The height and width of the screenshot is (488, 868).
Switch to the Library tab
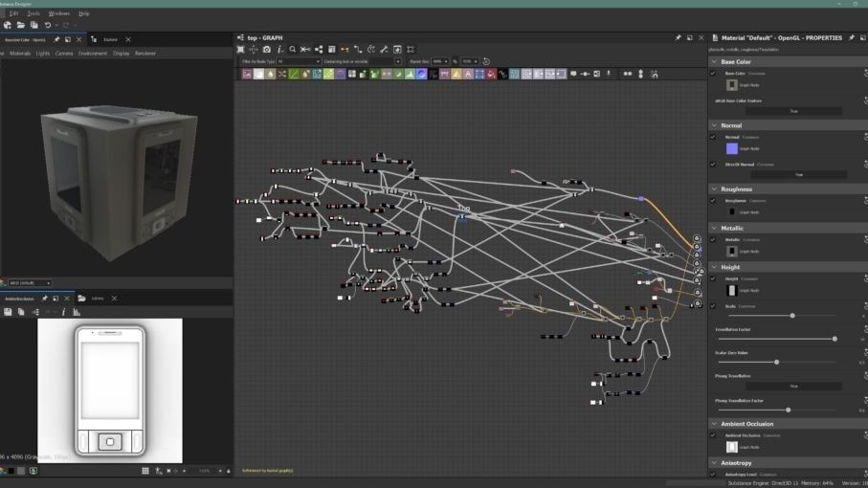pos(98,299)
